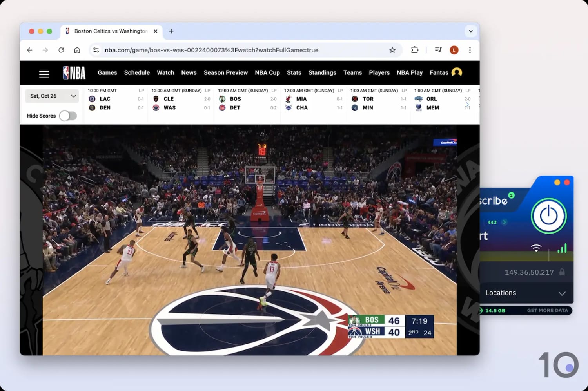Image resolution: width=588 pixels, height=391 pixels.
Task: Click the profile avatar next to Fantasy
Action: pyautogui.click(x=457, y=72)
